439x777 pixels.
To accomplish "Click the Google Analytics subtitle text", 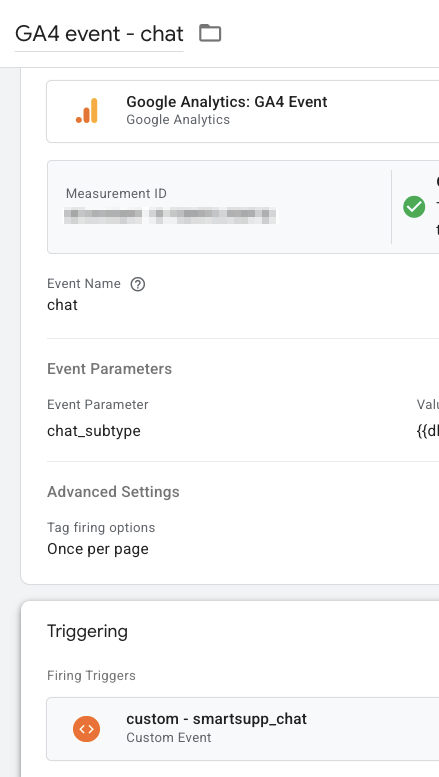I will pyautogui.click(x=178, y=120).
